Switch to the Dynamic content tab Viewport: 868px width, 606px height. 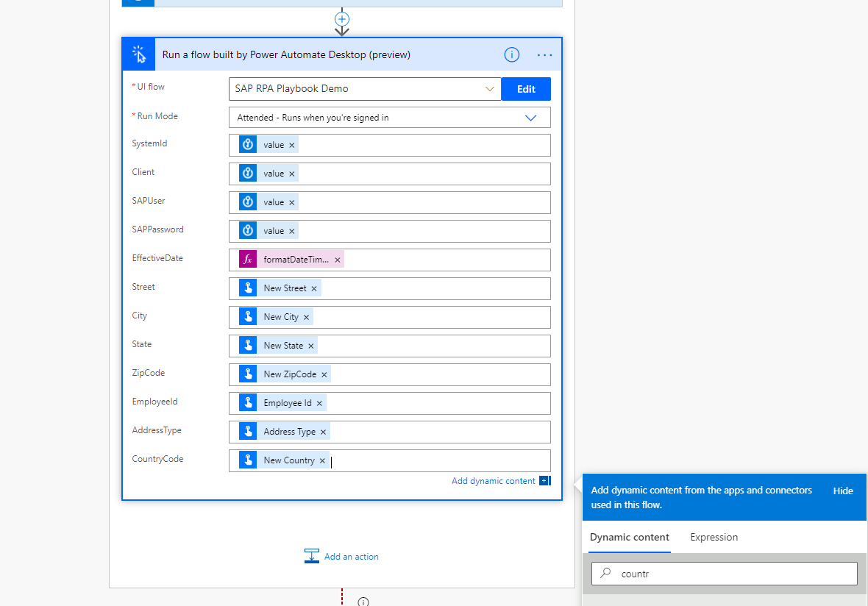pyautogui.click(x=629, y=537)
